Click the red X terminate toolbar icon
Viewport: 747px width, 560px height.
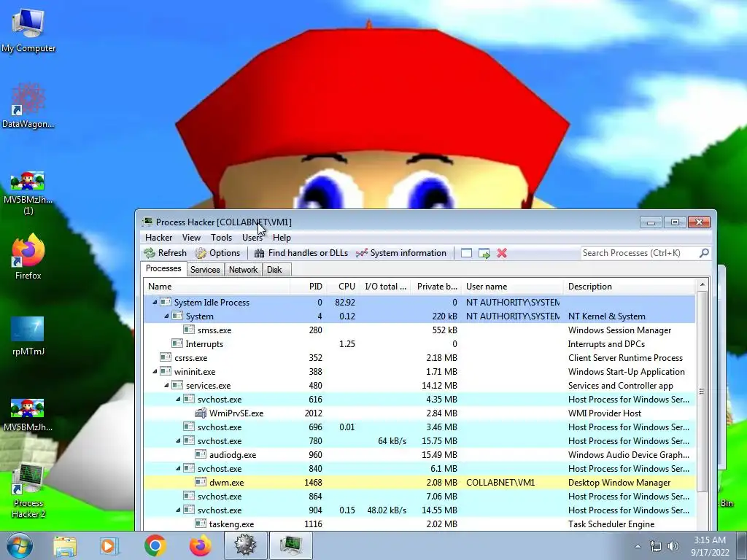coord(502,253)
